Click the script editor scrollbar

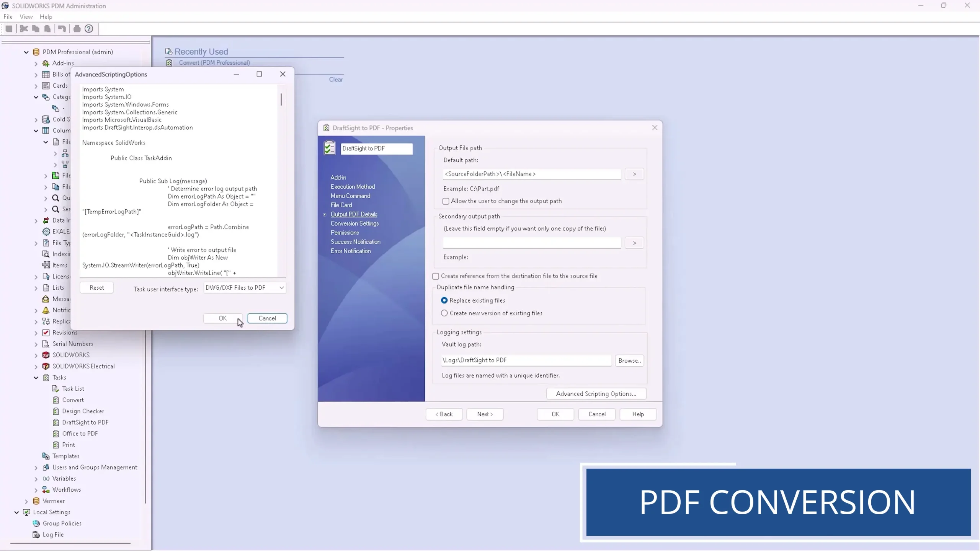[281, 100]
